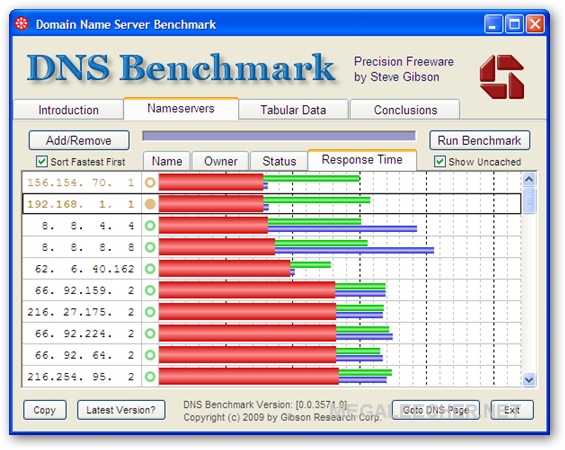The image size is (565, 450).
Task: Click status circle for 66.92.64.2
Action: coord(150,355)
